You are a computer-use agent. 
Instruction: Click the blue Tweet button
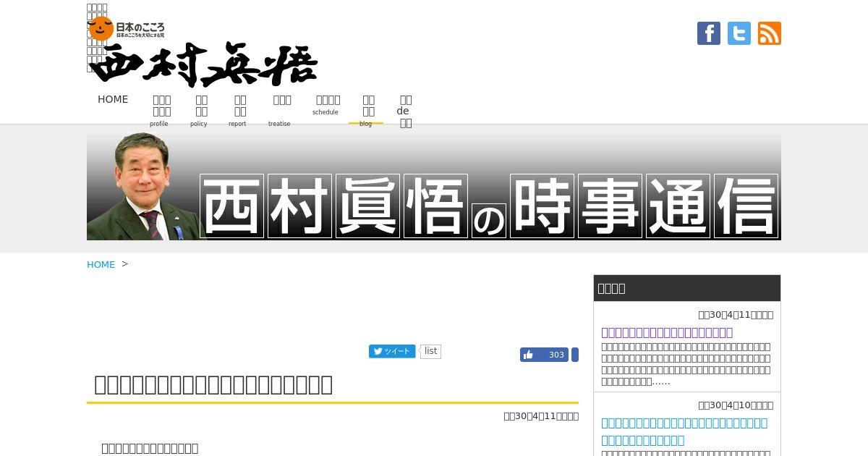click(x=392, y=351)
